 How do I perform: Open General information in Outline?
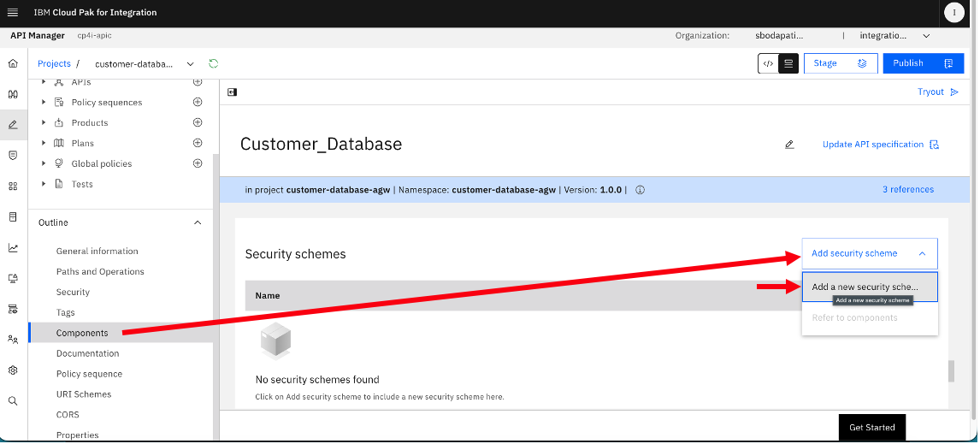(97, 251)
